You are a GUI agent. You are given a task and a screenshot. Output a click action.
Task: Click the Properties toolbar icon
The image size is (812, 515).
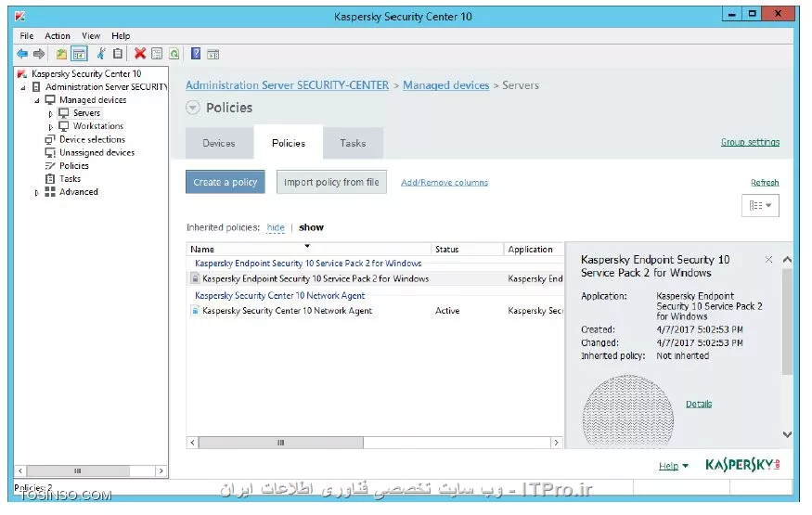157,54
